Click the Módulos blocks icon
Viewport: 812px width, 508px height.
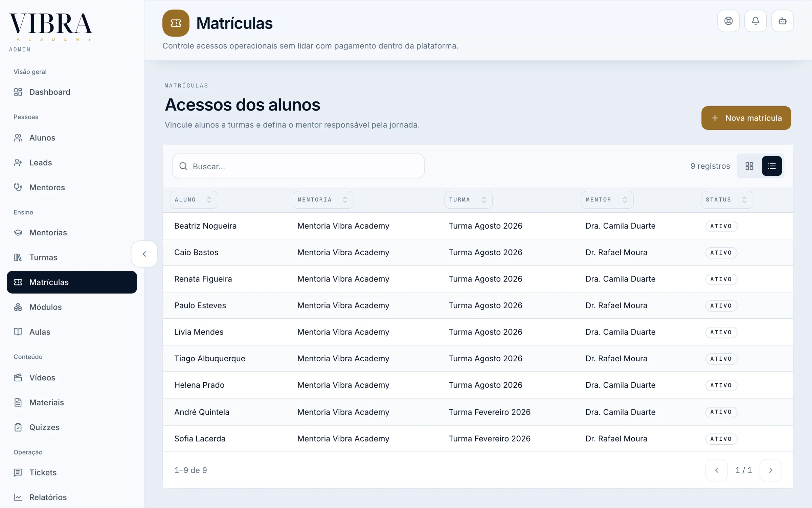click(x=18, y=307)
